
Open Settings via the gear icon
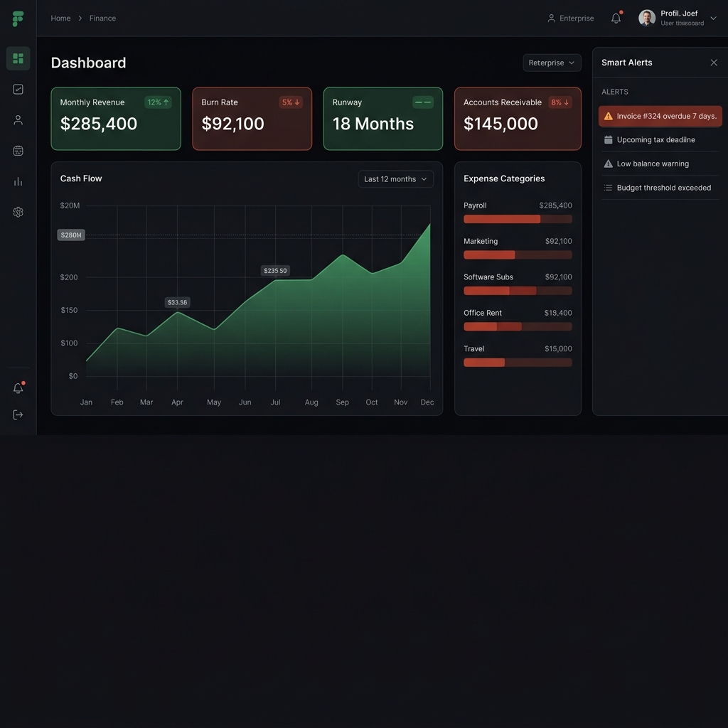[18, 212]
